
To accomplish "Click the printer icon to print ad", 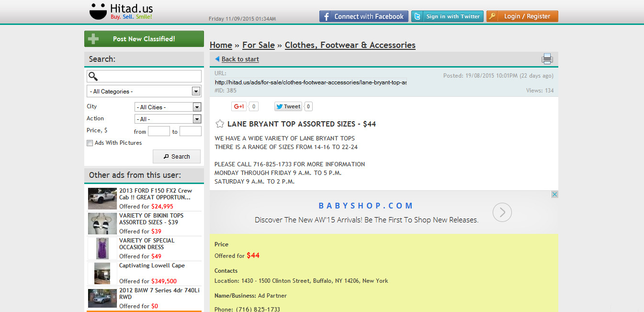I will [547, 59].
